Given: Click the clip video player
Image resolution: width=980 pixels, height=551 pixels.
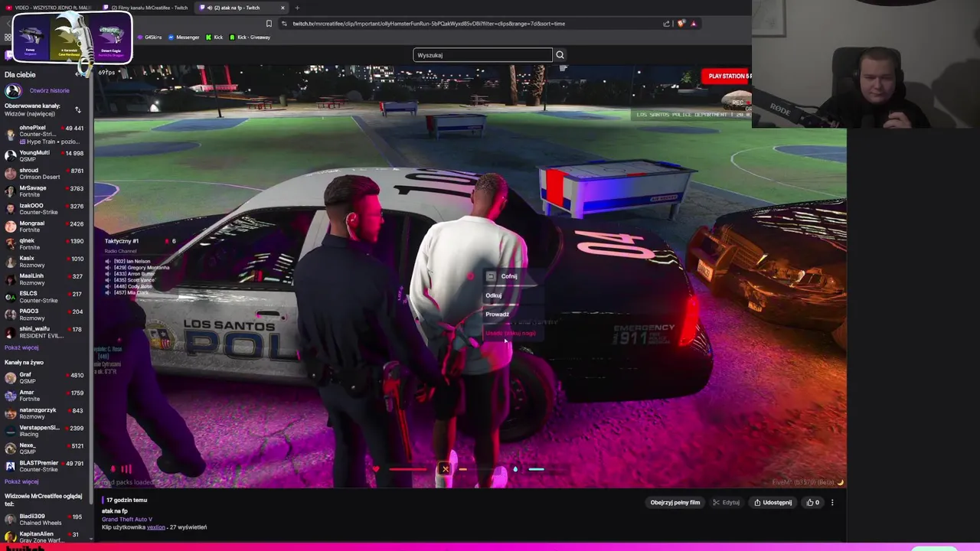Looking at the screenshot, I should click(470, 277).
